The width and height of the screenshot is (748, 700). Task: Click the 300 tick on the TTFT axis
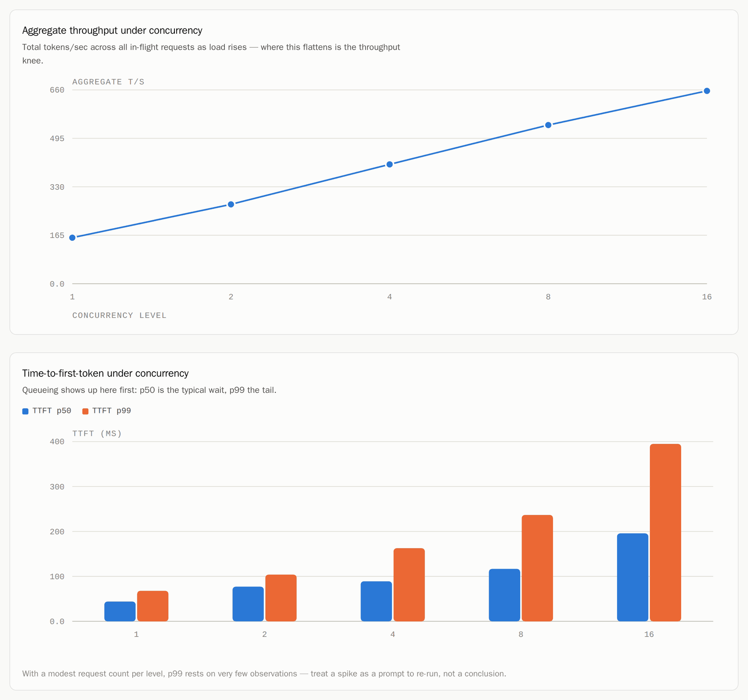tap(57, 487)
